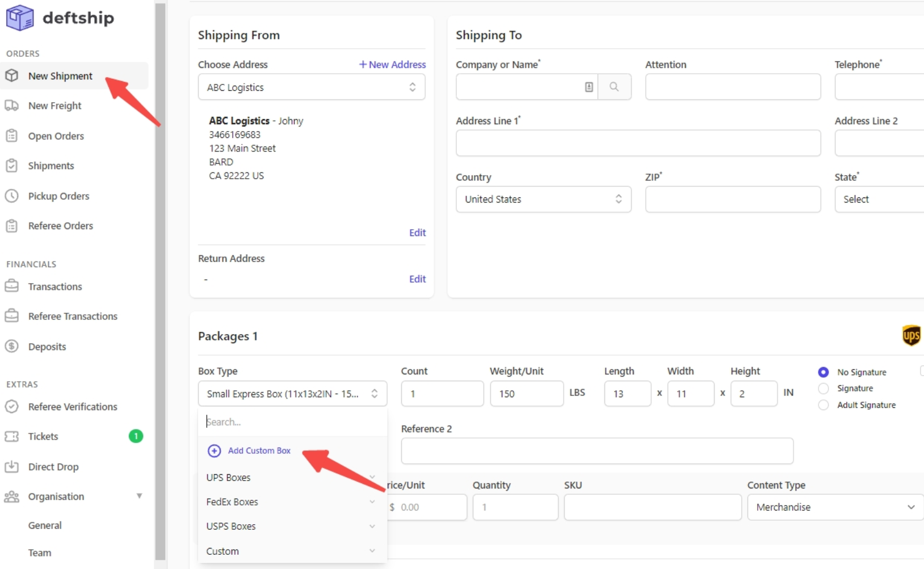Click the SKU input field
924x569 pixels.
click(x=653, y=507)
